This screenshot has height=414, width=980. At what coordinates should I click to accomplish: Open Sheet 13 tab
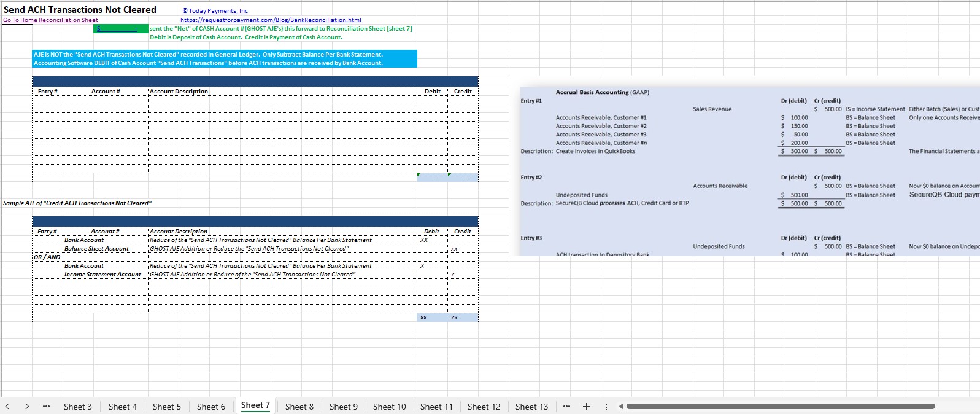[531, 407]
